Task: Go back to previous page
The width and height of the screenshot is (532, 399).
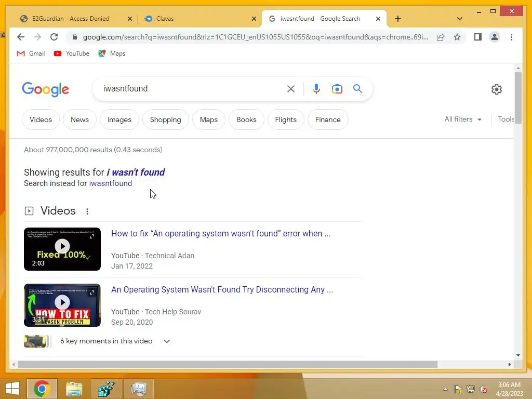Action: coord(21,37)
